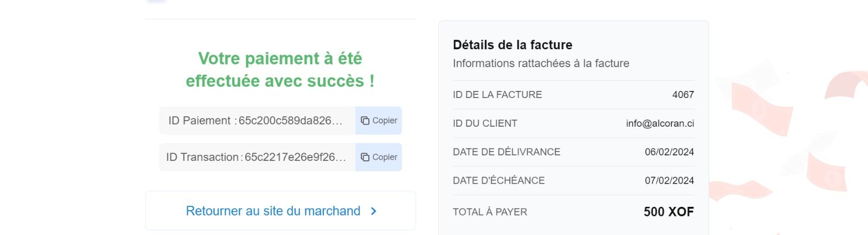The height and width of the screenshot is (235, 868).
Task: Click the due date 07/02/2024
Action: (669, 181)
